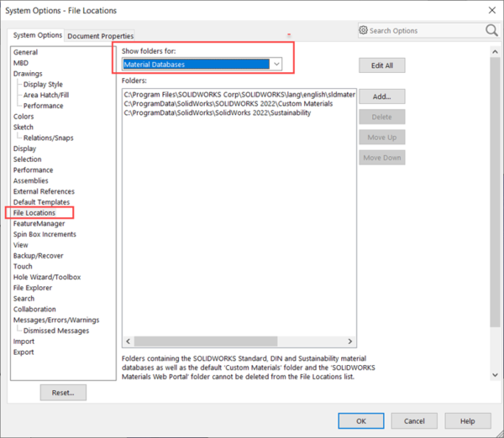Screen dimensions: 504x438
Task: Confirm with the OK button
Action: point(361,421)
